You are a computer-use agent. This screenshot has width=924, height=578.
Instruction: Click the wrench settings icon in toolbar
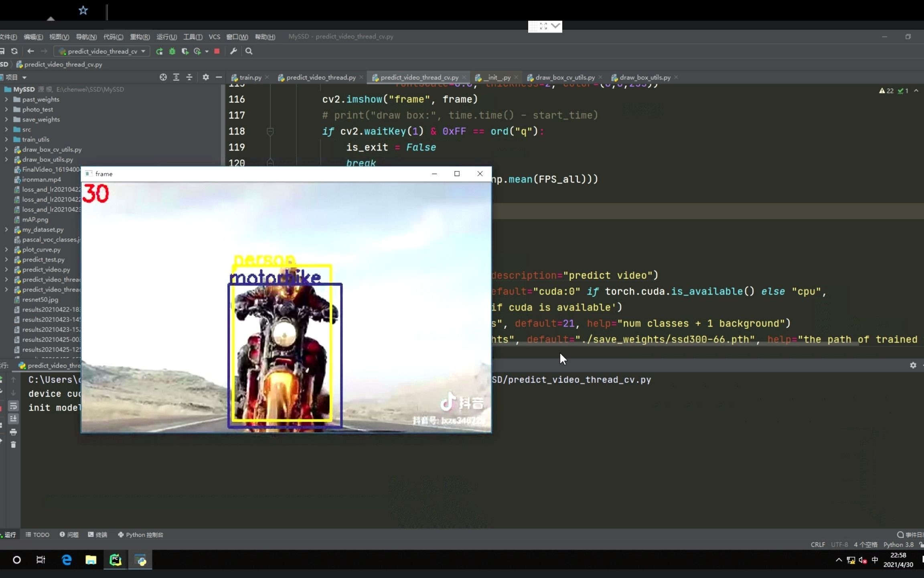(x=233, y=51)
